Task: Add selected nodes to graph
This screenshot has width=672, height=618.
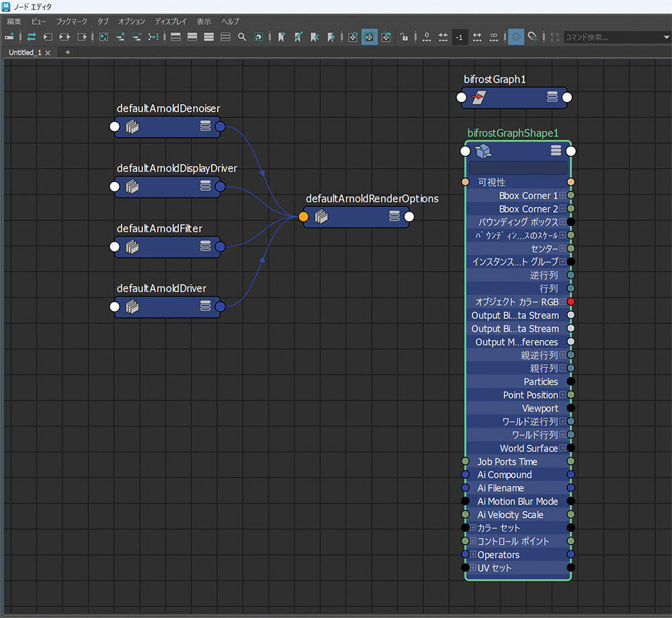Action: click(x=120, y=37)
